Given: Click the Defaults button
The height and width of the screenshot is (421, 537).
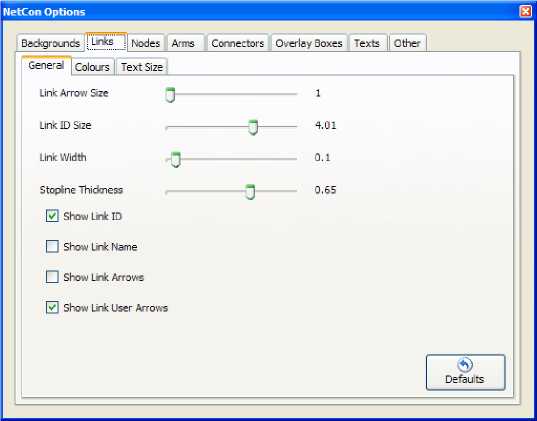Looking at the screenshot, I should (465, 372).
